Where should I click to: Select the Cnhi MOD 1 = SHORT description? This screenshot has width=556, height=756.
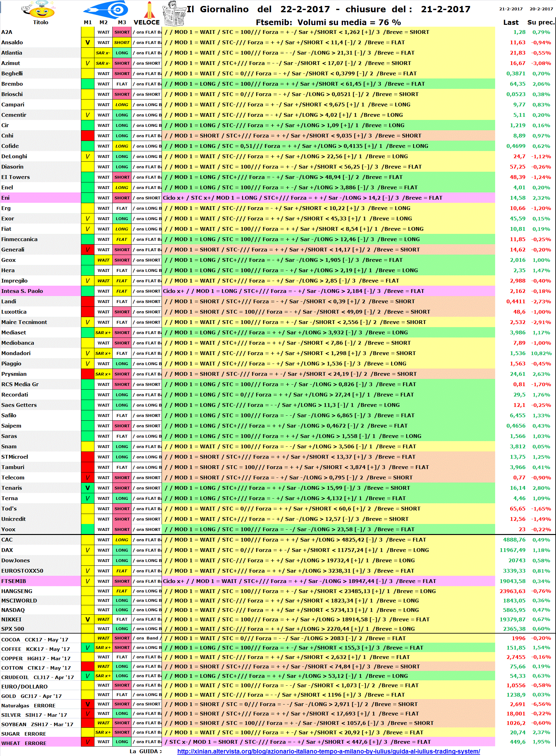coord(329,136)
